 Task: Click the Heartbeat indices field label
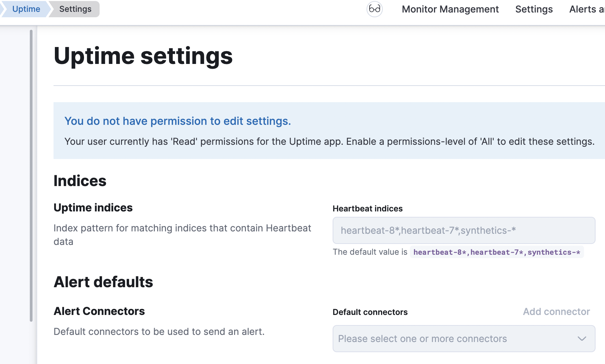point(368,209)
